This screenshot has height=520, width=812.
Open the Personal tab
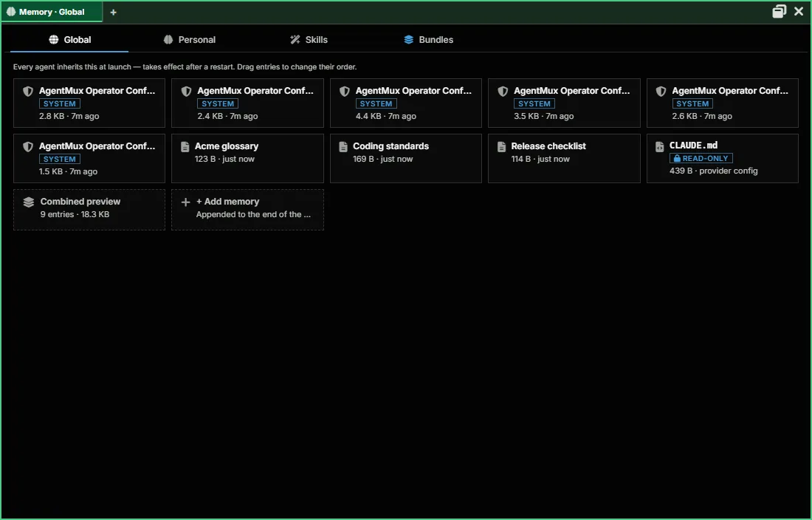click(x=189, y=40)
